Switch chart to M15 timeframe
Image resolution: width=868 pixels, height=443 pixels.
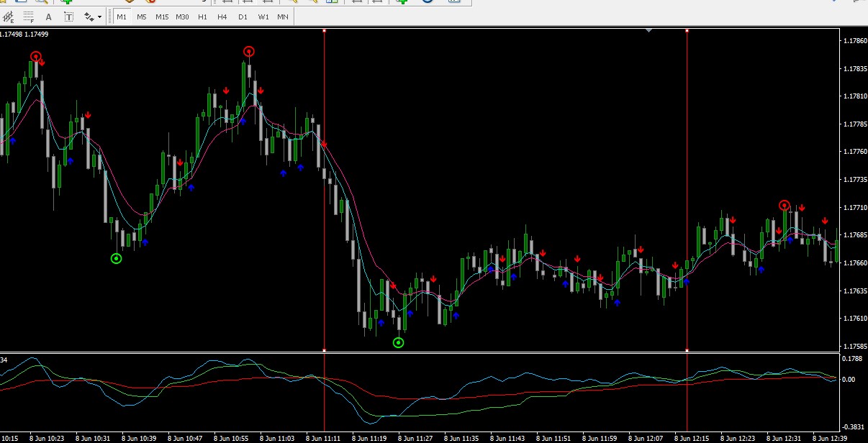click(162, 16)
